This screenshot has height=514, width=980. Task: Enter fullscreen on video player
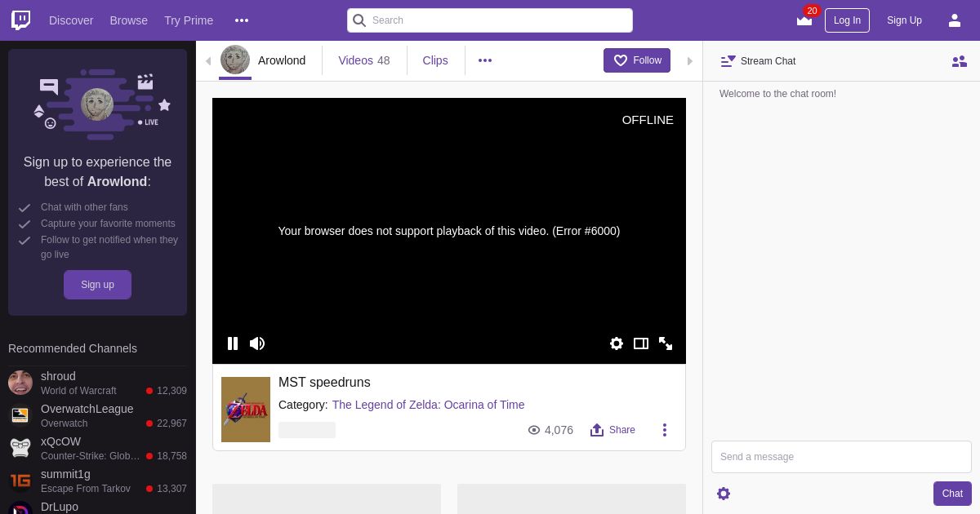[666, 343]
